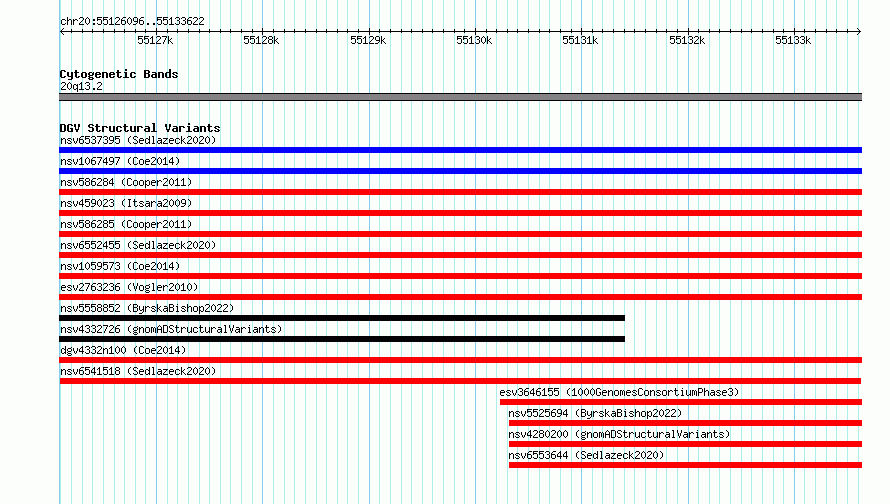The height and width of the screenshot is (504, 890).
Task: Select the black bar of nsv4332726
Action: [x=342, y=339]
